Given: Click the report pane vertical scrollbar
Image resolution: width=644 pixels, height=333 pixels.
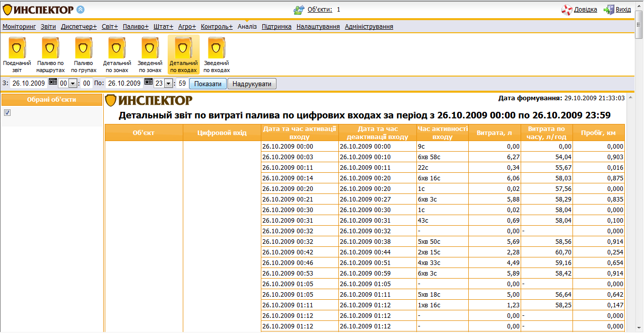Looking at the screenshot, I should pos(630,212).
